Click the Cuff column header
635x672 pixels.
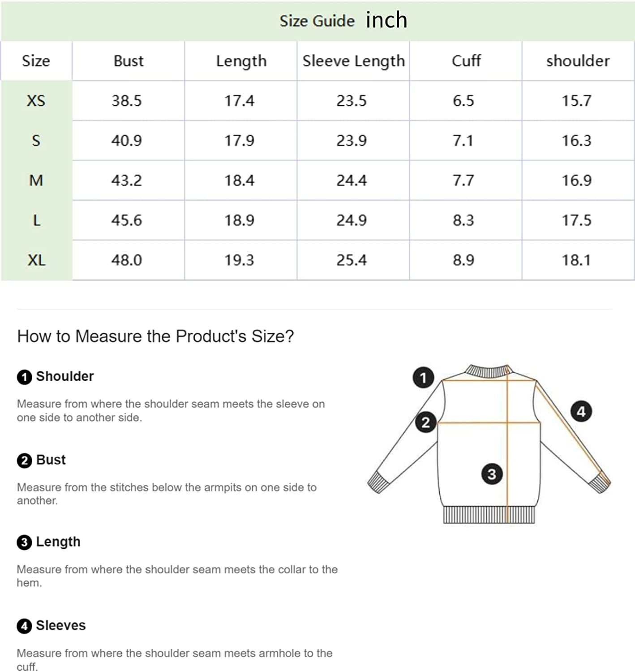pyautogui.click(x=466, y=61)
